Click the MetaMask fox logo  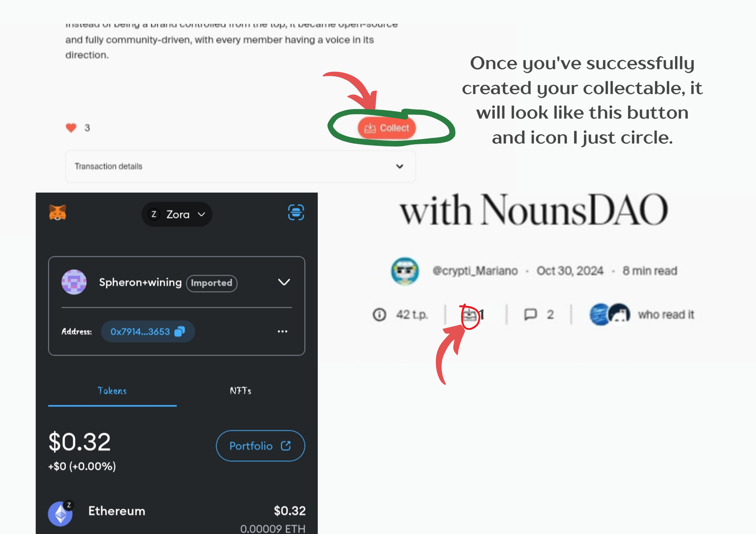click(57, 213)
